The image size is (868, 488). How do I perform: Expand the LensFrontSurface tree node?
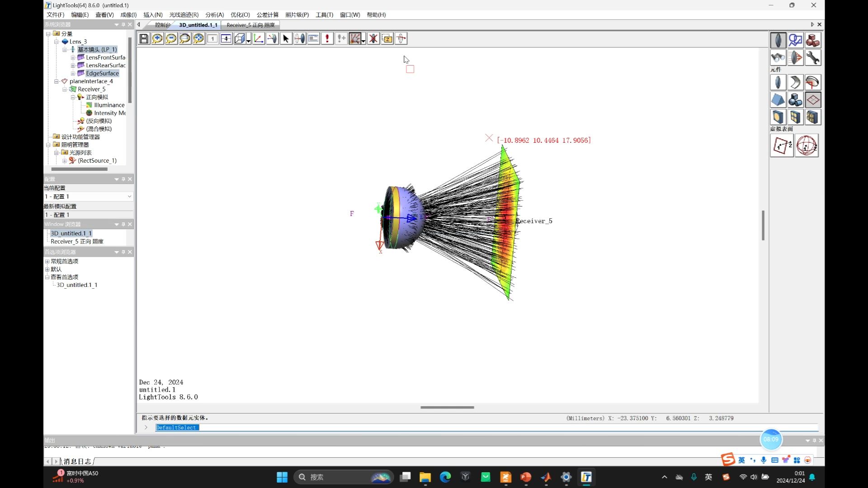click(x=73, y=57)
